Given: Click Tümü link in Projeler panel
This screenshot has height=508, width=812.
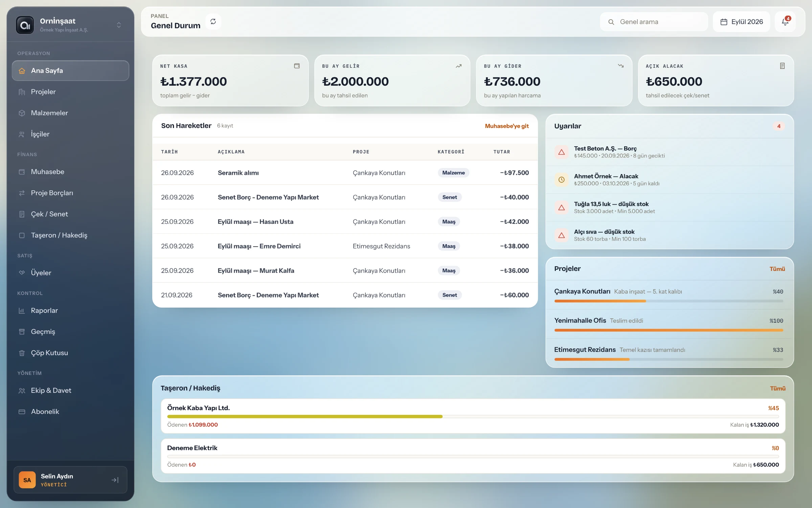Looking at the screenshot, I should coord(777,269).
